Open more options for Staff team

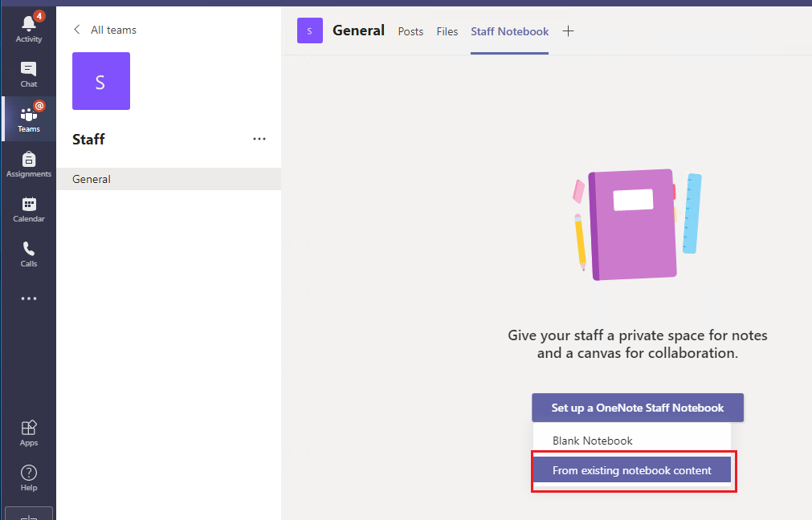click(x=259, y=139)
